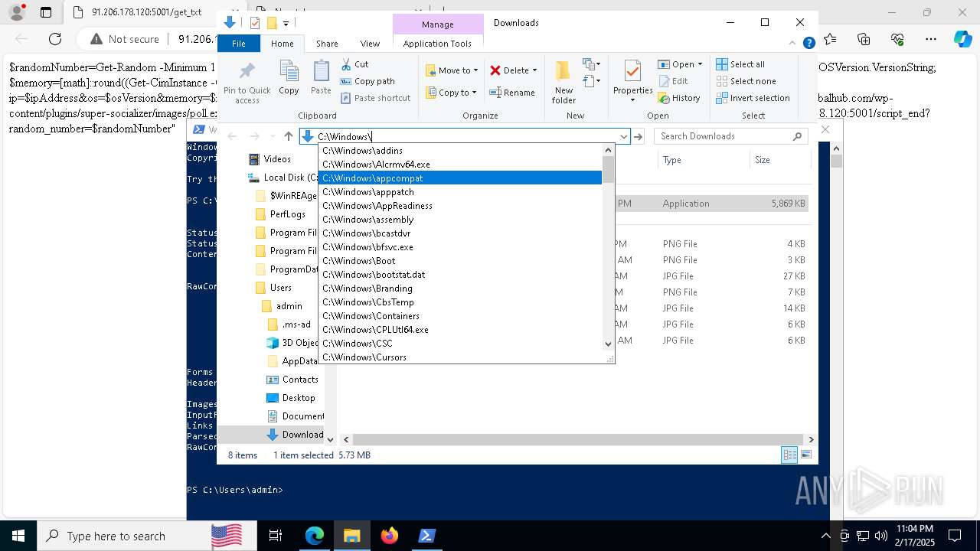Click Select all in ribbon
Image resolution: width=980 pixels, height=551 pixels.
pyautogui.click(x=740, y=64)
